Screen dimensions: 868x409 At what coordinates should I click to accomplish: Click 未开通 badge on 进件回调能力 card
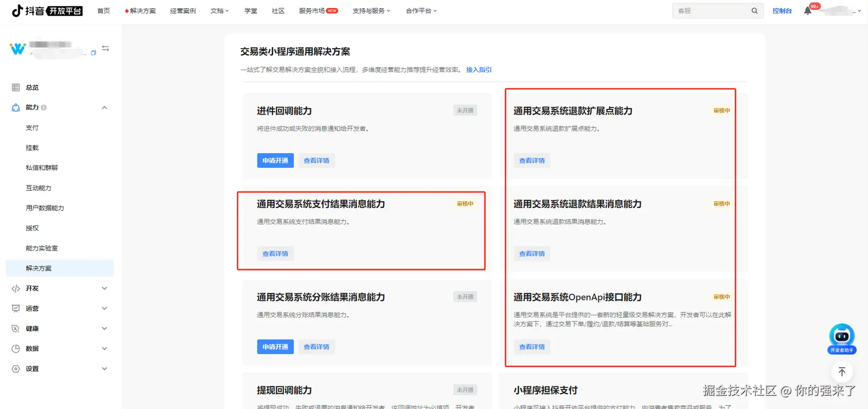465,111
